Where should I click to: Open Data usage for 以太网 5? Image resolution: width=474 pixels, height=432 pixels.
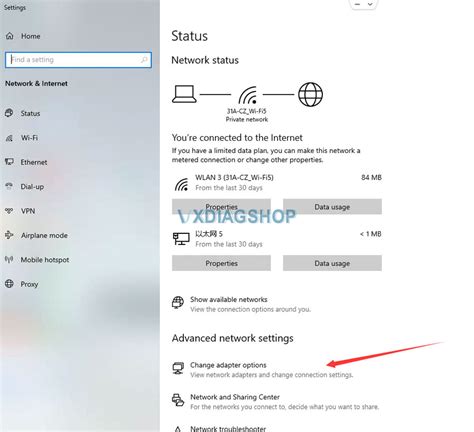tap(332, 263)
